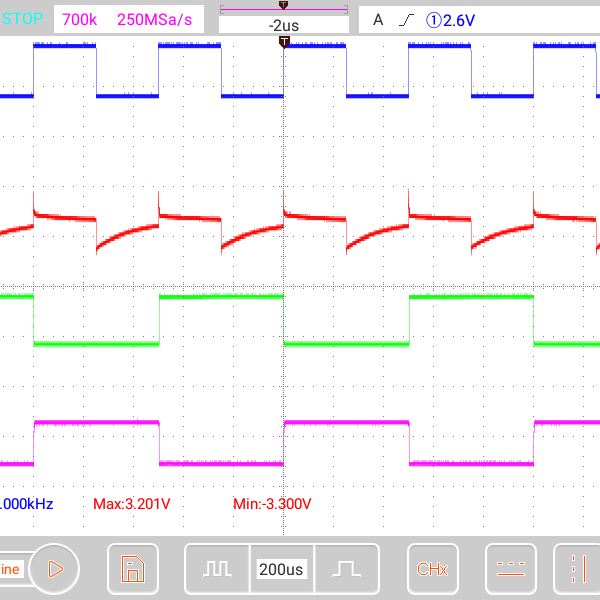Decrease timebase with the single pulse icon
Viewport: 600px width, 600px height.
coord(347,569)
